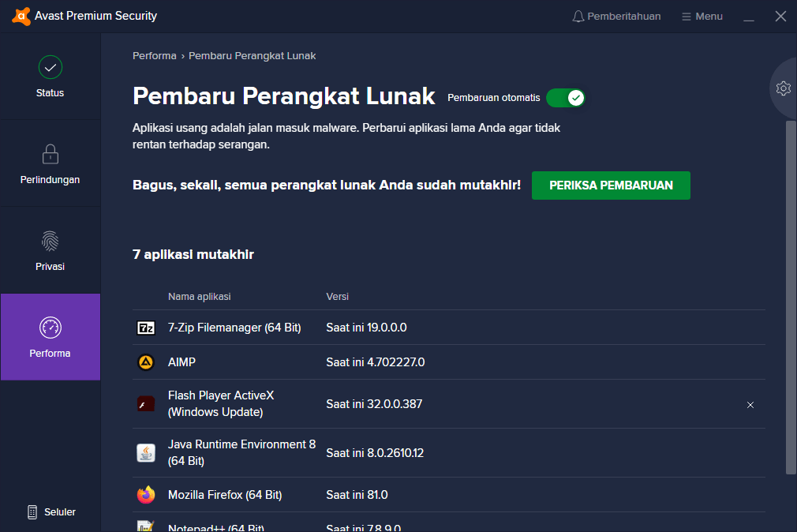
Task: Select the Performa gauge section
Action: (x=51, y=337)
